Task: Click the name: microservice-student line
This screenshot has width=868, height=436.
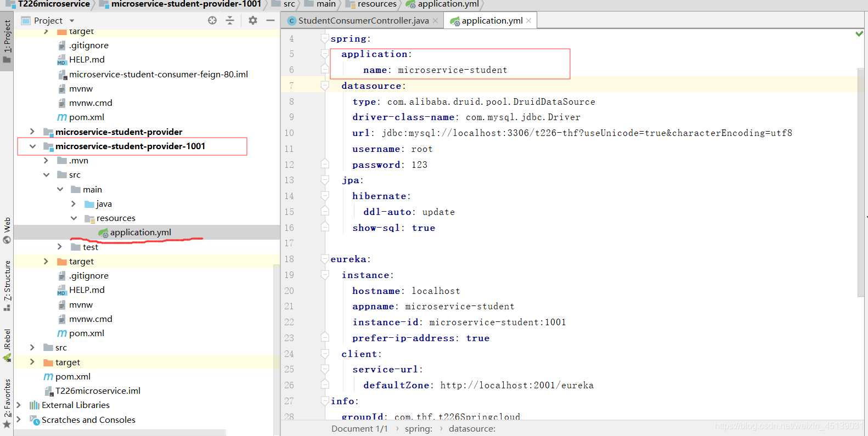Action: (435, 70)
